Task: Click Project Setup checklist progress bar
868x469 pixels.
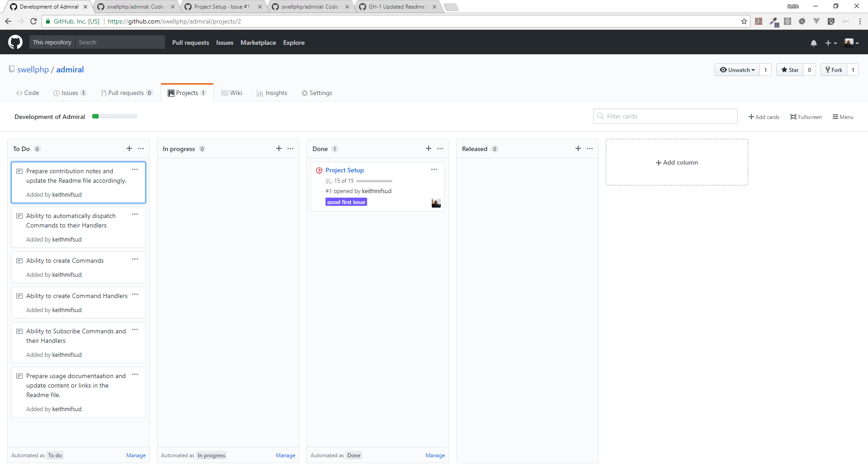Action: click(374, 181)
